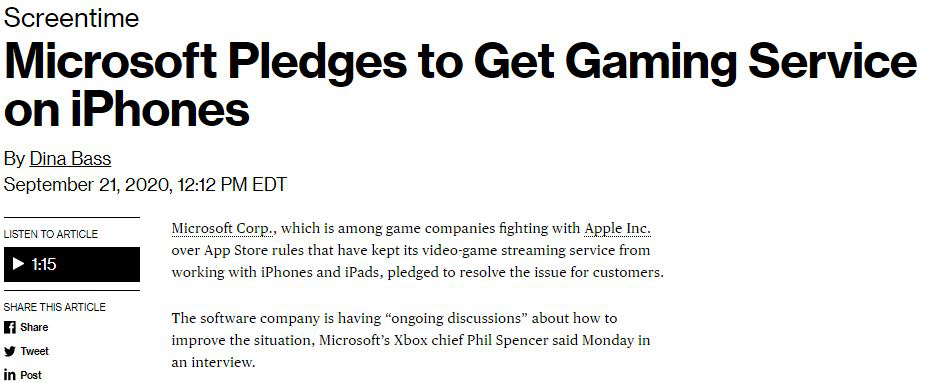Image resolution: width=937 pixels, height=383 pixels.
Task: Go to the Screentime section label
Action: pyautogui.click(x=72, y=19)
